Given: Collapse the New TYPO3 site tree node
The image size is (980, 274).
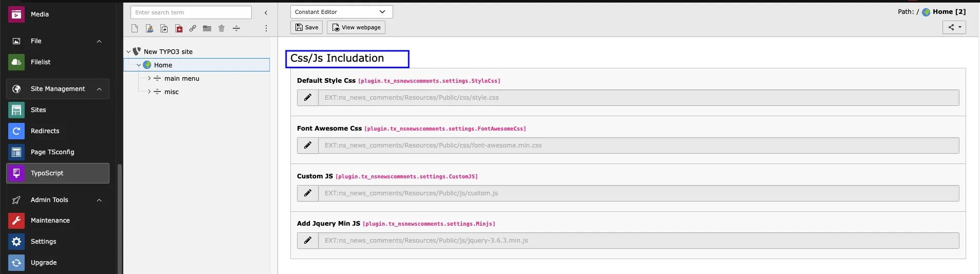Looking at the screenshot, I should tap(128, 52).
